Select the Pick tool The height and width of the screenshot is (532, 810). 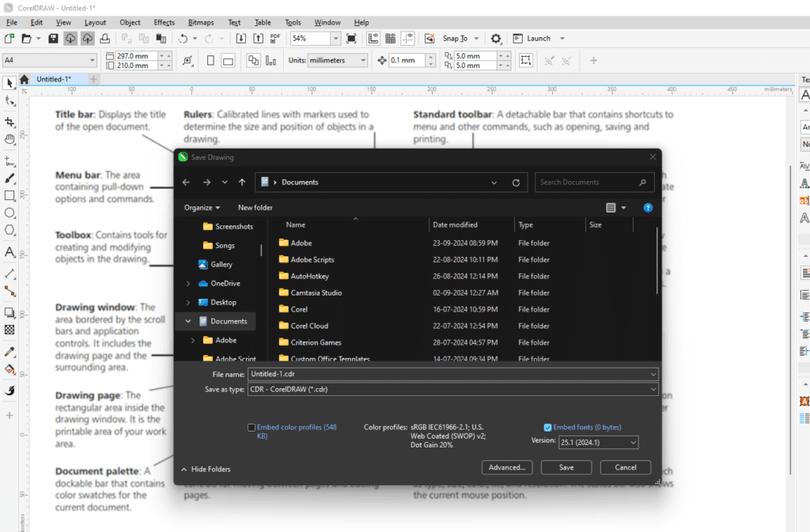tap(9, 83)
